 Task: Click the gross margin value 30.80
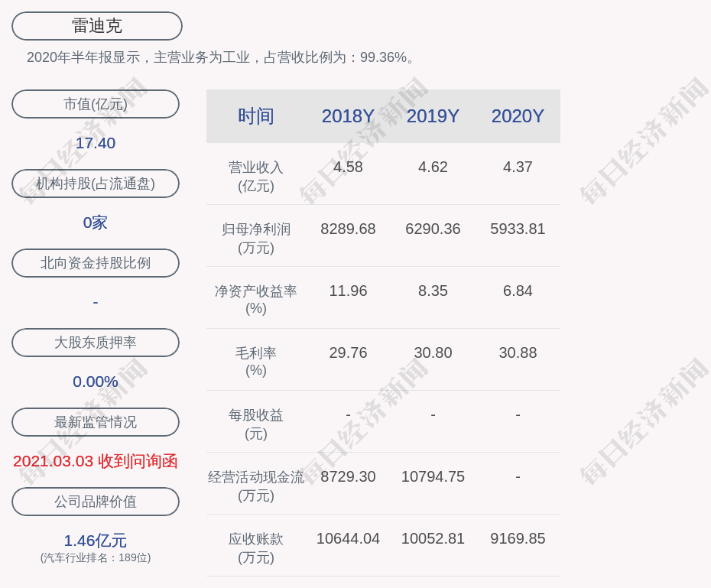tap(433, 352)
